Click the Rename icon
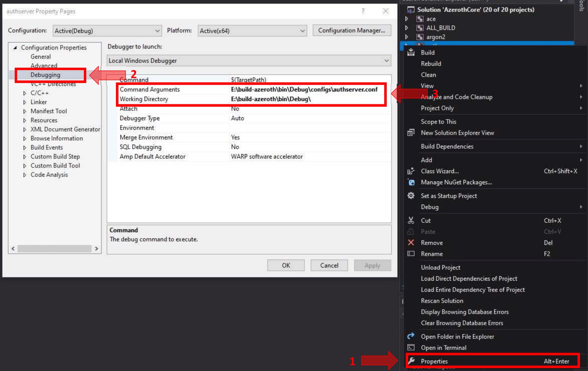 tap(411, 254)
